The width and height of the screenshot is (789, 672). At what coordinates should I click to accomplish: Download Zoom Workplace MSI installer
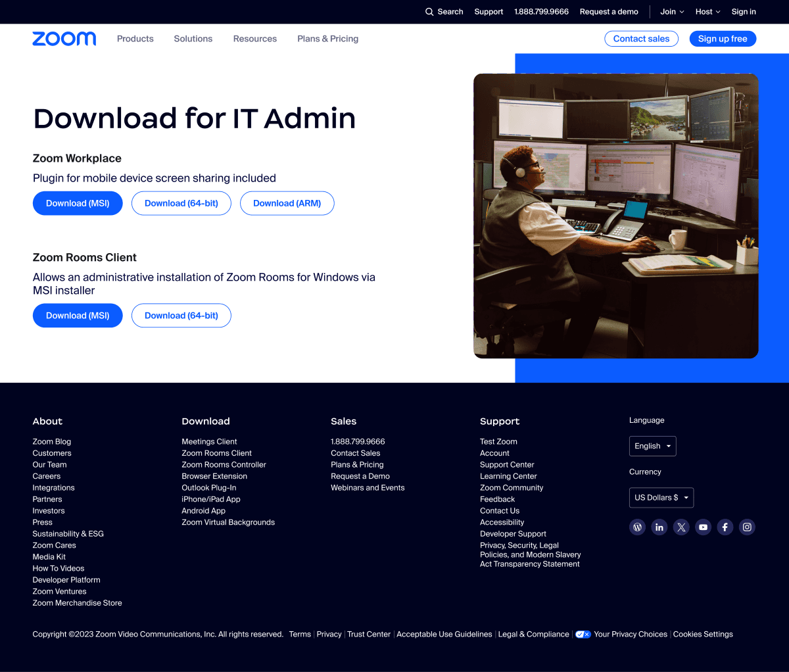tap(78, 203)
